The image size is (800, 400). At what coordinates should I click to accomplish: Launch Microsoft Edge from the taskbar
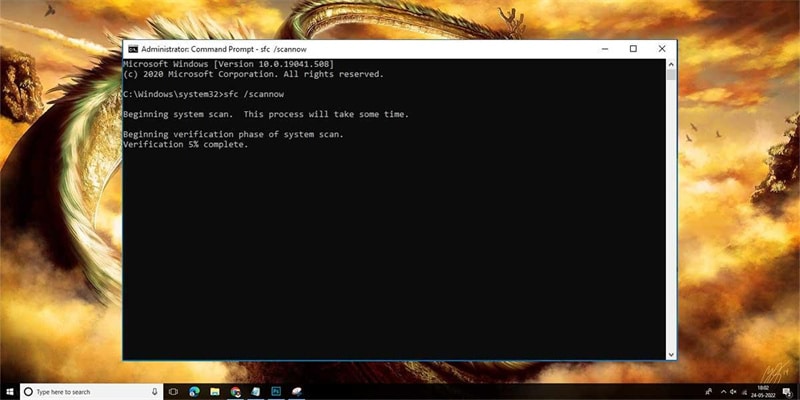(194, 392)
